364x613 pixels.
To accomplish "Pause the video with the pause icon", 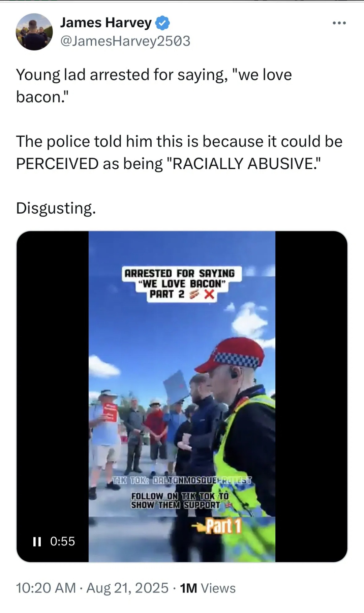I will (x=37, y=541).
